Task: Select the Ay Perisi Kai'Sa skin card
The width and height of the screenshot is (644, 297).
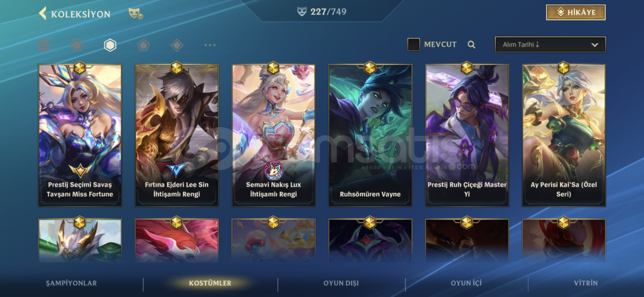Action: (x=564, y=135)
